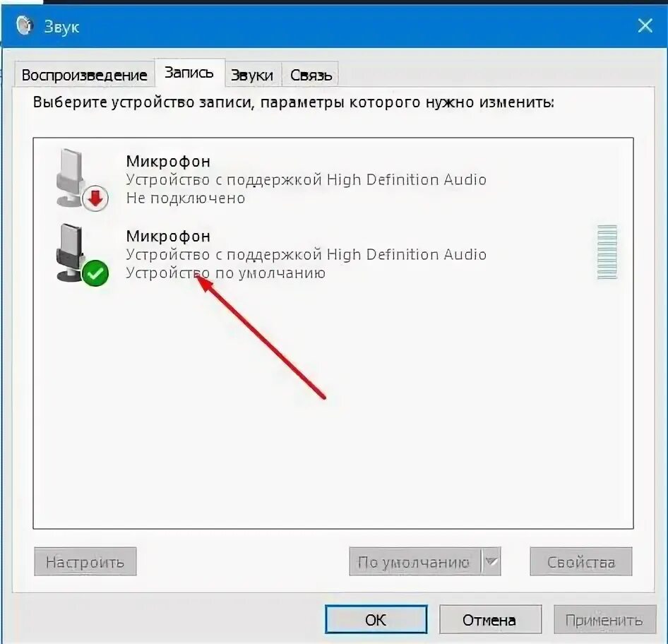Click the По умолчанию button
Screen dimensions: 668x644
tap(415, 561)
